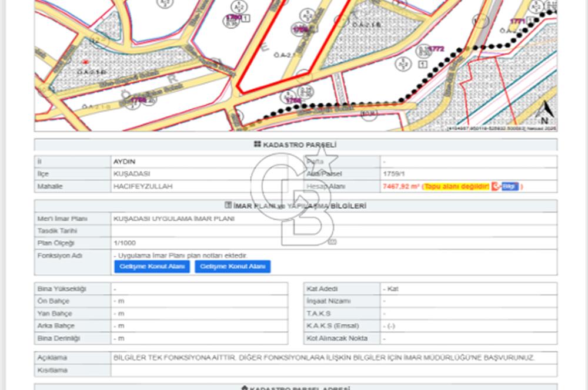Select the yellow highlighted Tapu alanı değildir text
588x390 pixels.
456,186
